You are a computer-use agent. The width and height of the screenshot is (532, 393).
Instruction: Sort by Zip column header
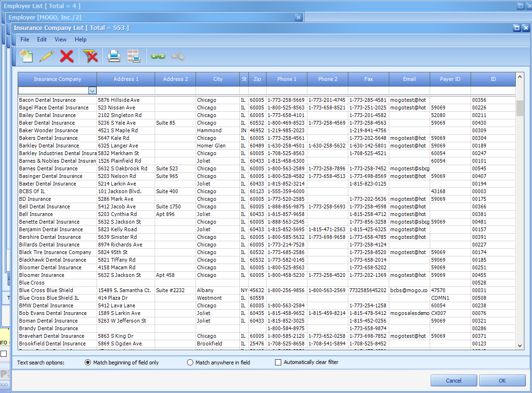pyautogui.click(x=257, y=79)
